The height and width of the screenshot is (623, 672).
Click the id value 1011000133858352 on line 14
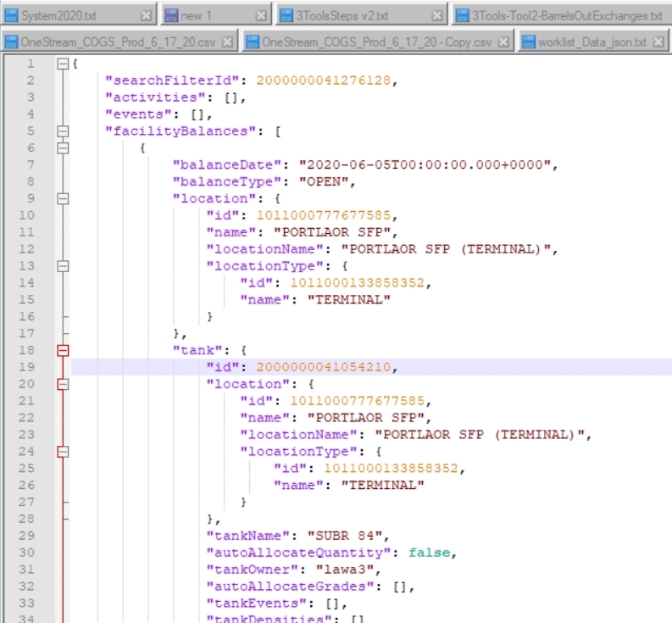(x=357, y=283)
